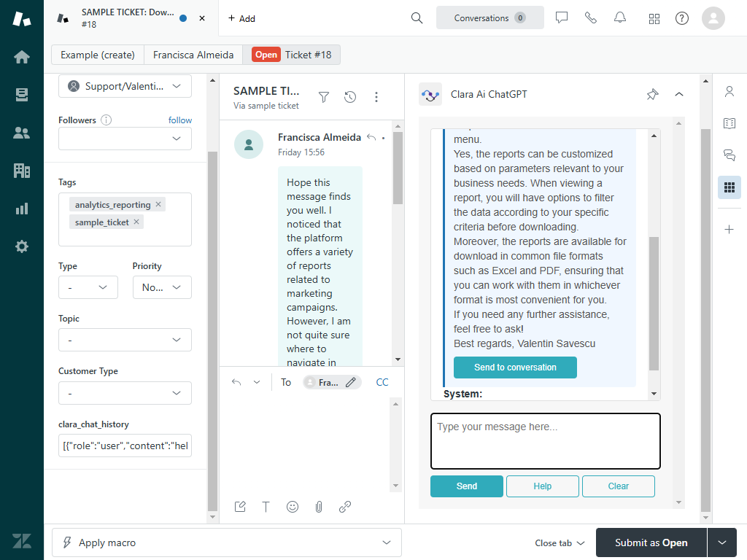Expand the Priority dropdown
Image resolution: width=747 pixels, height=560 pixels.
pyautogui.click(x=162, y=287)
